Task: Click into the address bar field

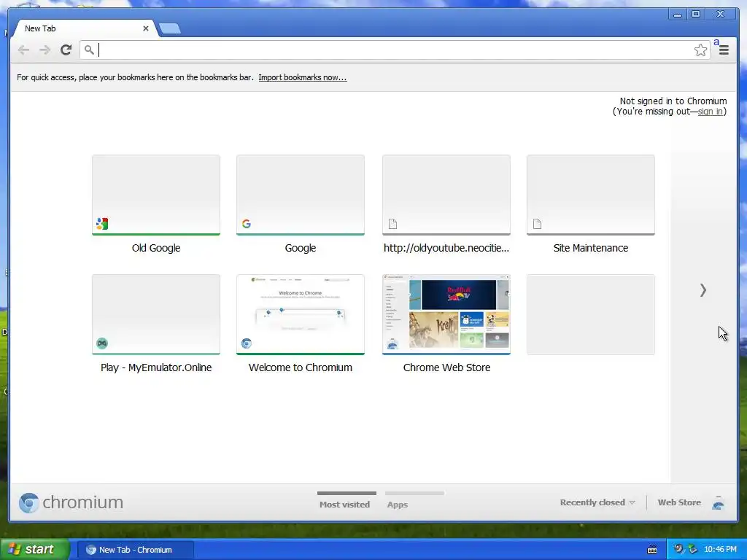Action: [395, 50]
